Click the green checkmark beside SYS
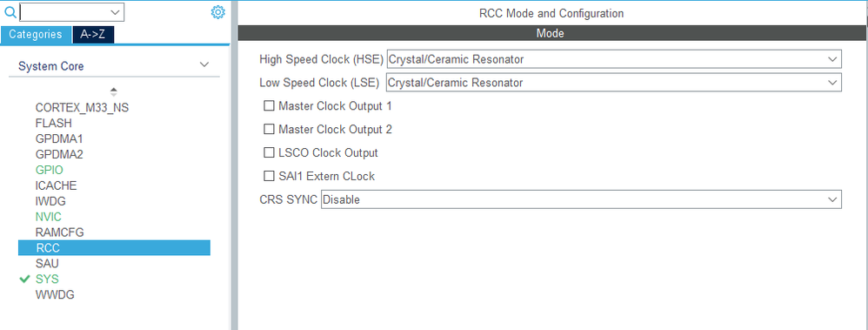This screenshot has height=330, width=868. tap(24, 279)
